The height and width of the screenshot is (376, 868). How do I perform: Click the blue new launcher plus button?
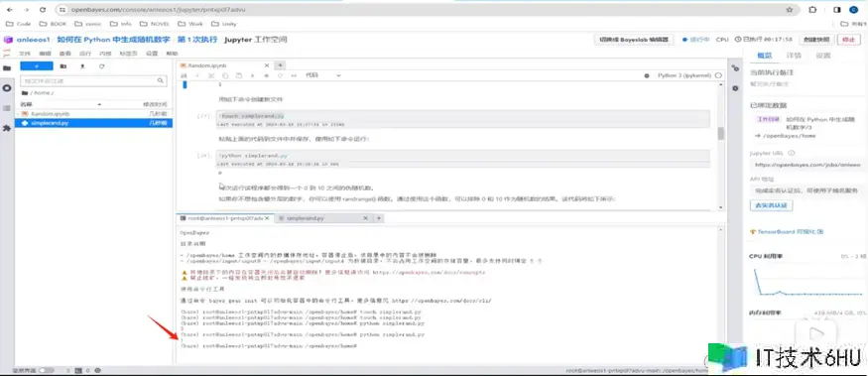click(37, 65)
